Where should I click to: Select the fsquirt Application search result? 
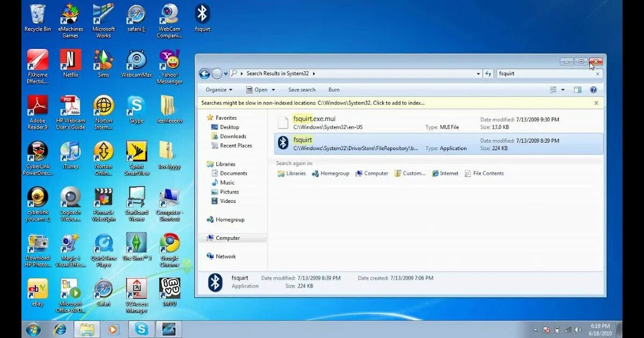point(439,144)
